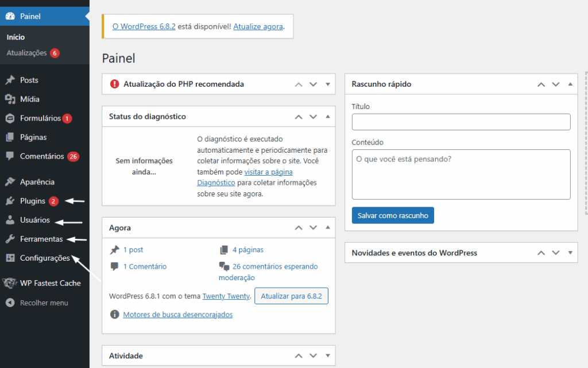The width and height of the screenshot is (588, 368).
Task: Click the Comentários speech bubble icon
Action: click(10, 156)
